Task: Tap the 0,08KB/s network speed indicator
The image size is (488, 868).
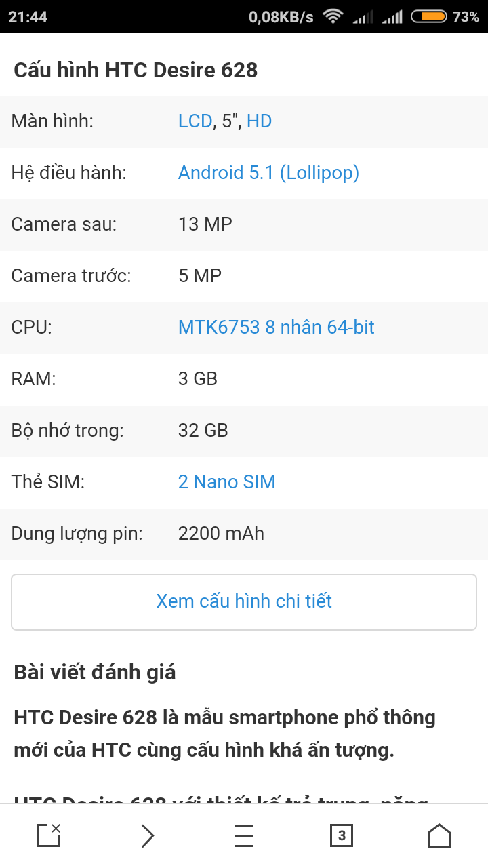Action: 281,16
